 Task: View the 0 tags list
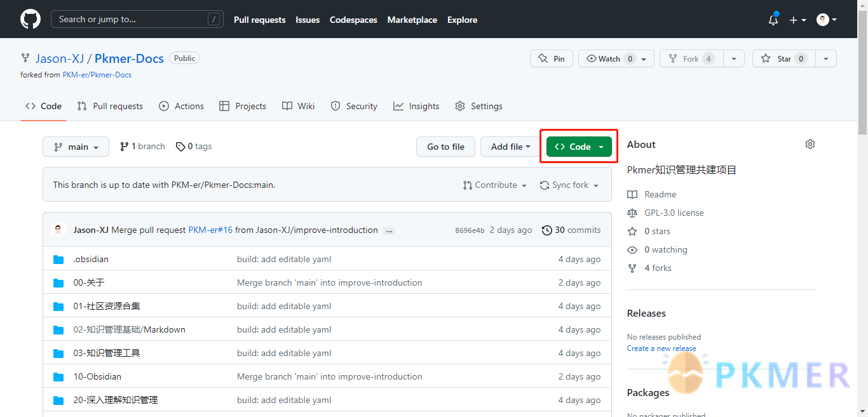(194, 146)
